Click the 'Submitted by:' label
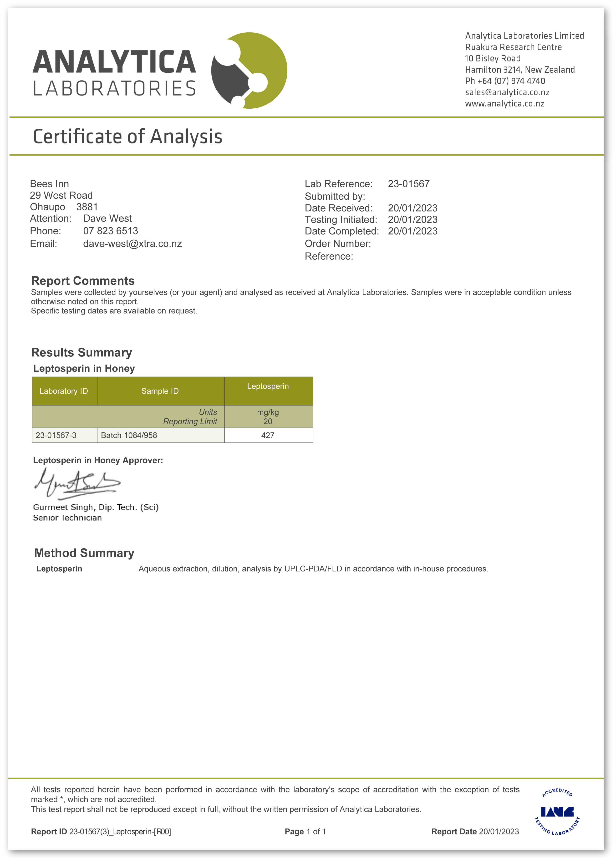This screenshot has width=616, height=858. pyautogui.click(x=335, y=196)
